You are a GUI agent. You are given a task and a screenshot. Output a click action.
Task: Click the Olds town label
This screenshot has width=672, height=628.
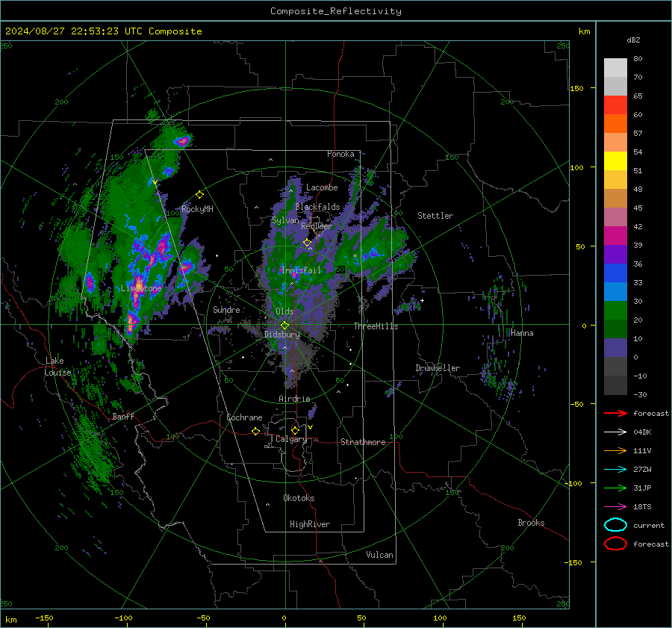(x=284, y=311)
